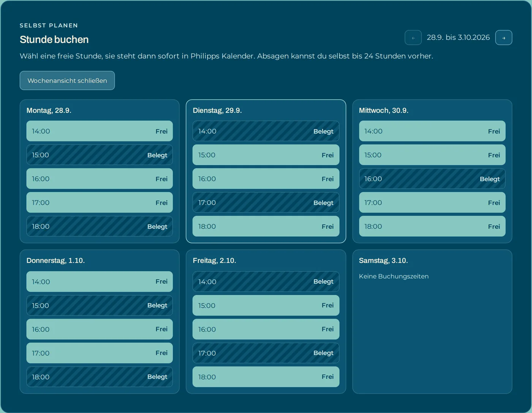The width and height of the screenshot is (532, 413).
Task: Click Mittwoch 30.9. 16:00 Belegt slot
Action: 432,179
